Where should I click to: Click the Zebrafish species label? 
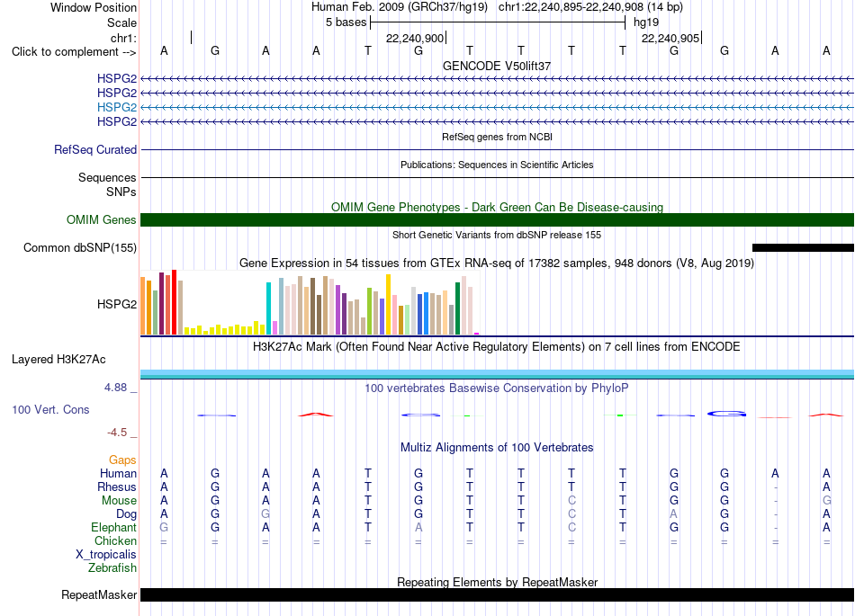112,567
